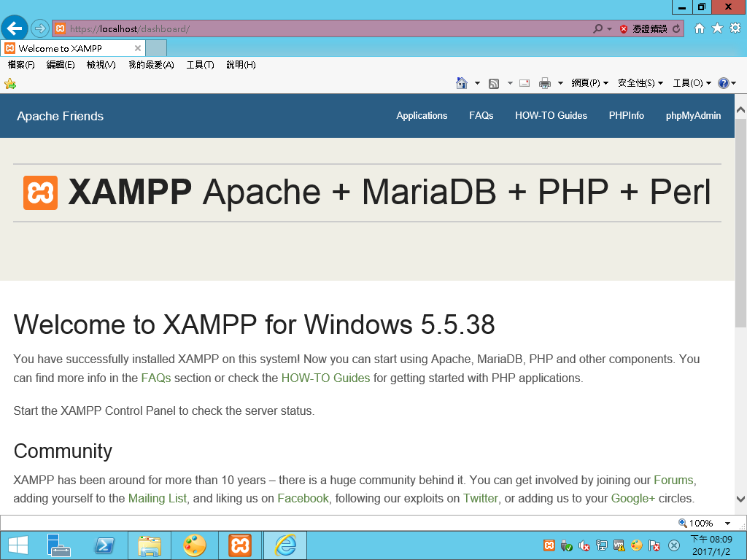
Task: Click the Print icon in command bar
Action: coord(544,84)
